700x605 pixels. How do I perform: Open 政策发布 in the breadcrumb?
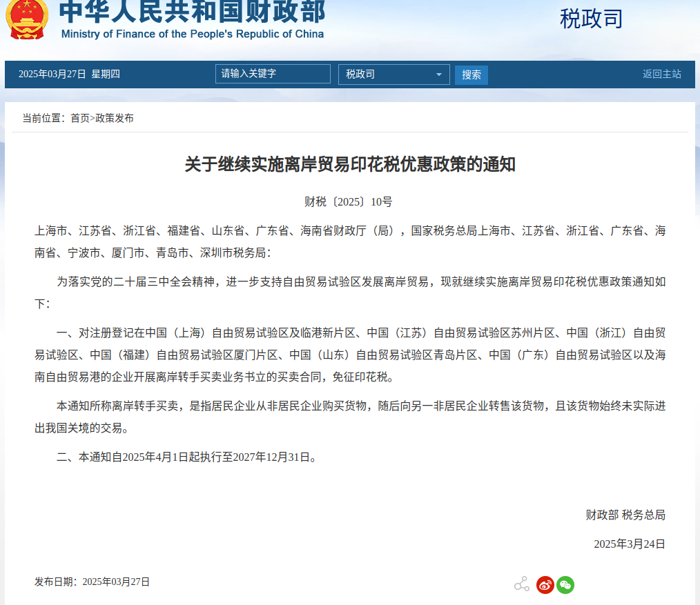tap(115, 118)
